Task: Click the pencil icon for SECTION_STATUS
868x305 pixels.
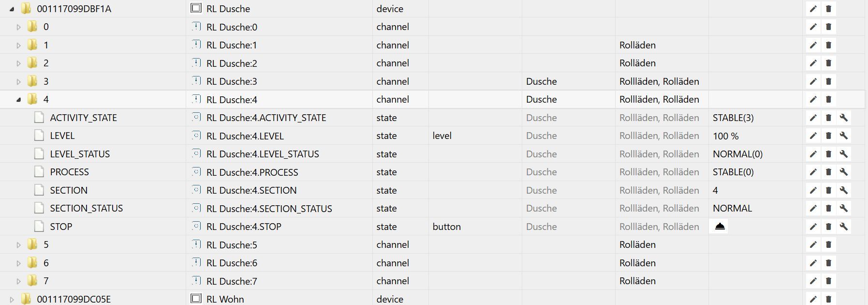Action: point(813,209)
